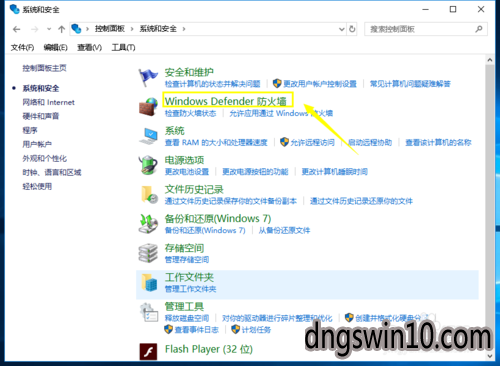
Task: Click 允许应用通过 Windows 防火墙 link
Action: pos(281,113)
